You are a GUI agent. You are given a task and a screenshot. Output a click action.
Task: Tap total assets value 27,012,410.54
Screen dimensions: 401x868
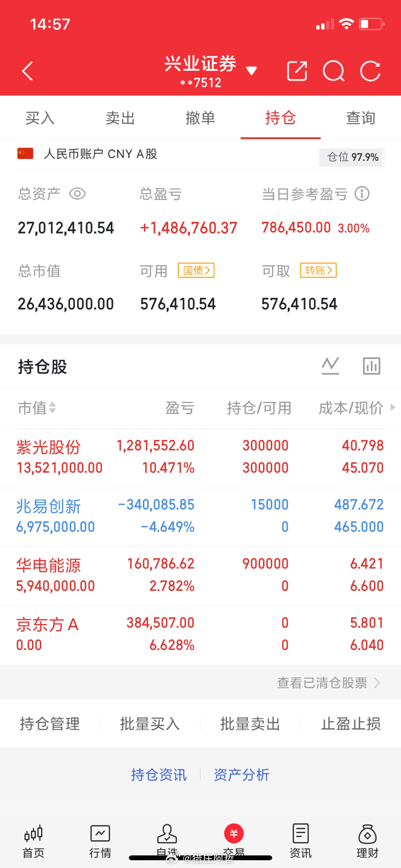click(66, 228)
